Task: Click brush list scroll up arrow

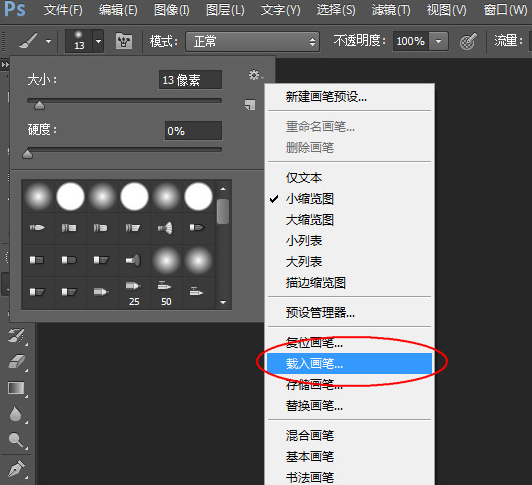Action: [223, 189]
